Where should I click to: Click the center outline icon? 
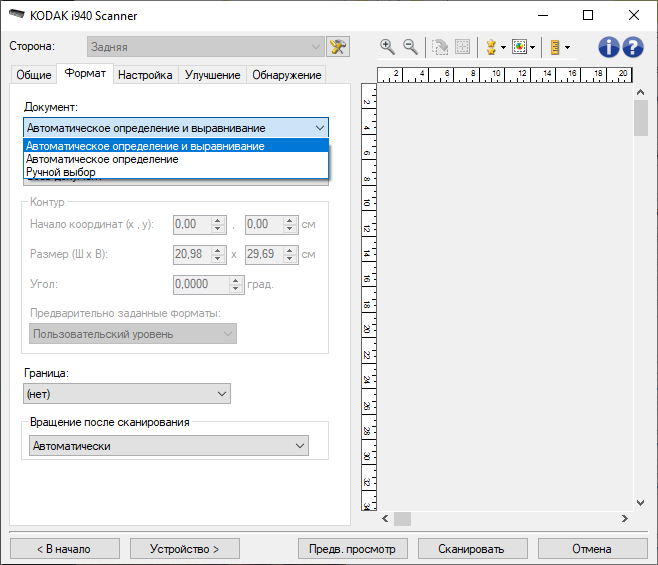462,47
